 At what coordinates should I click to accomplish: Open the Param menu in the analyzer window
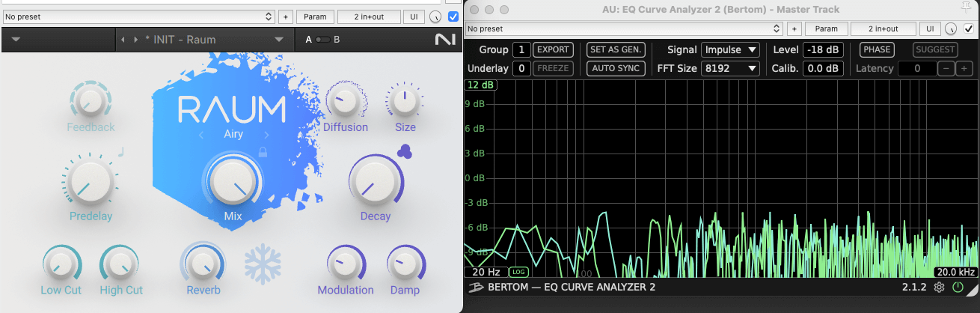click(826, 28)
